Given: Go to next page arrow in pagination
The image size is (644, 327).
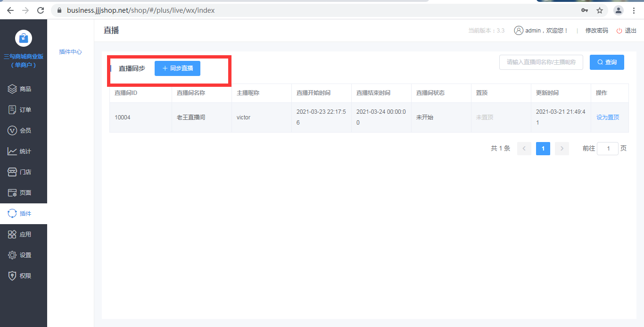Looking at the screenshot, I should click(x=562, y=149).
